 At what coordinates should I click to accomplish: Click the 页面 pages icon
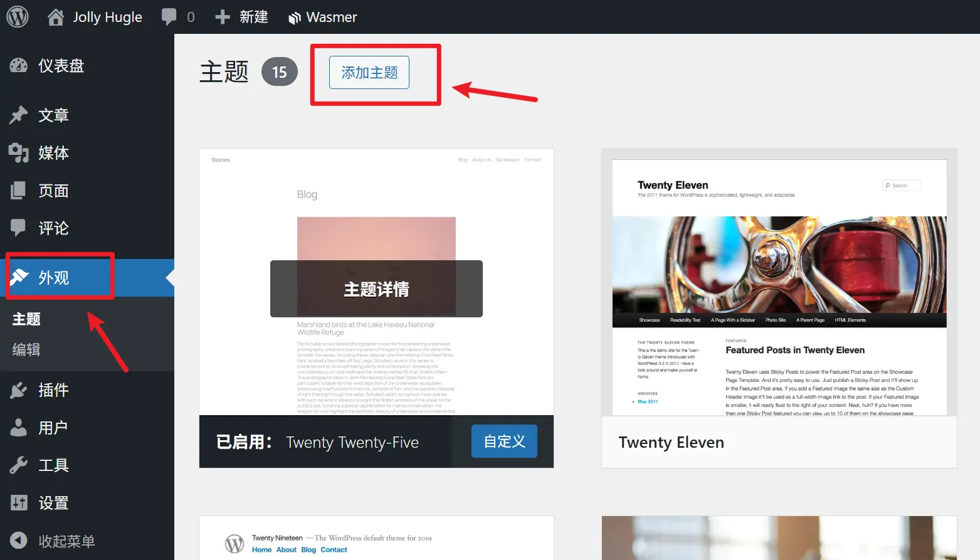coord(19,191)
